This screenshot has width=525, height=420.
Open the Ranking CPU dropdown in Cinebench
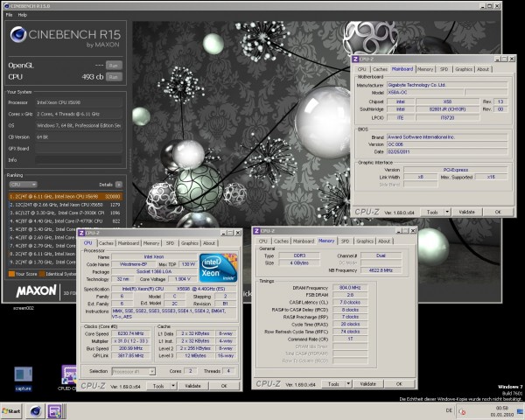tap(23, 185)
